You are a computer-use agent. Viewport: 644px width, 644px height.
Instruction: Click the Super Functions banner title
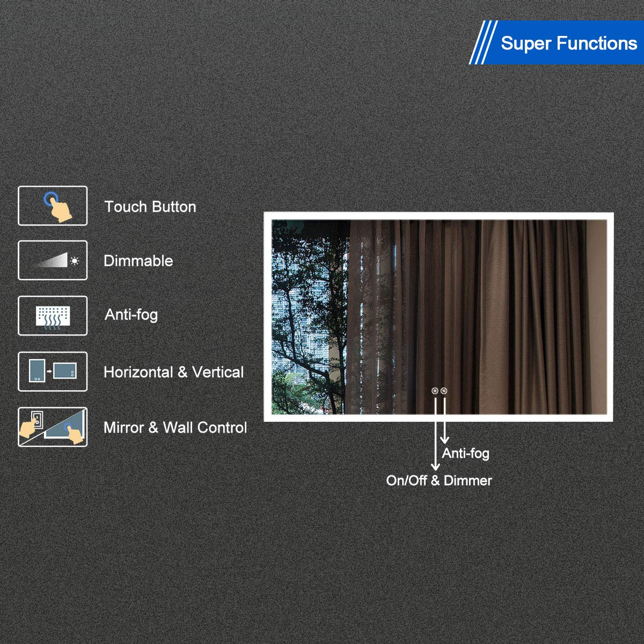click(x=568, y=43)
